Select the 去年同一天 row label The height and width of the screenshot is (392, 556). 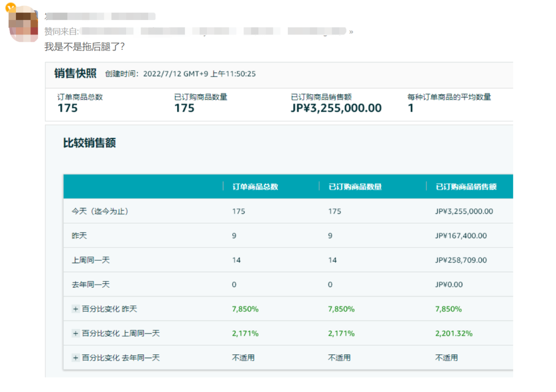pyautogui.click(x=91, y=284)
